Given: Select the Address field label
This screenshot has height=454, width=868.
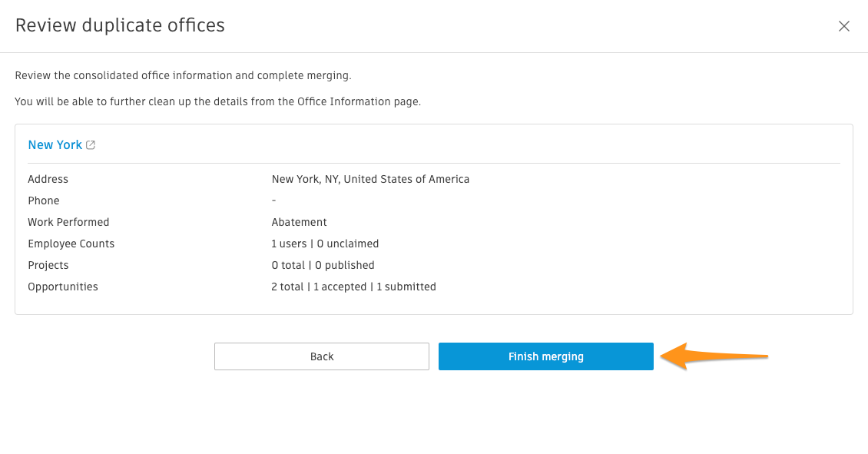Looking at the screenshot, I should [x=48, y=180].
